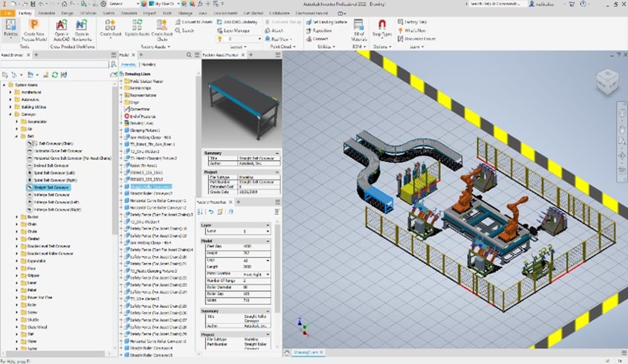Click the Create Asset Chain icon
Viewport: 628px width, 364px height.
[x=162, y=30]
